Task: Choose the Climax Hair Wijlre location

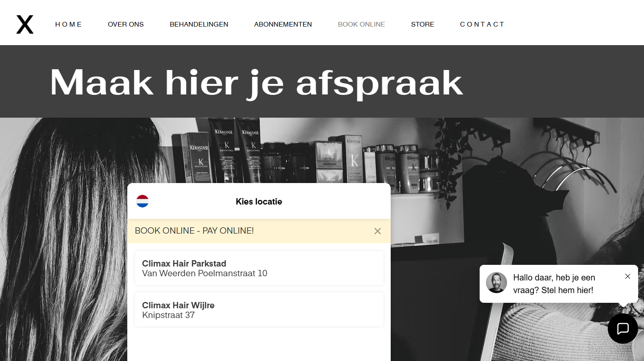Action: point(259,310)
